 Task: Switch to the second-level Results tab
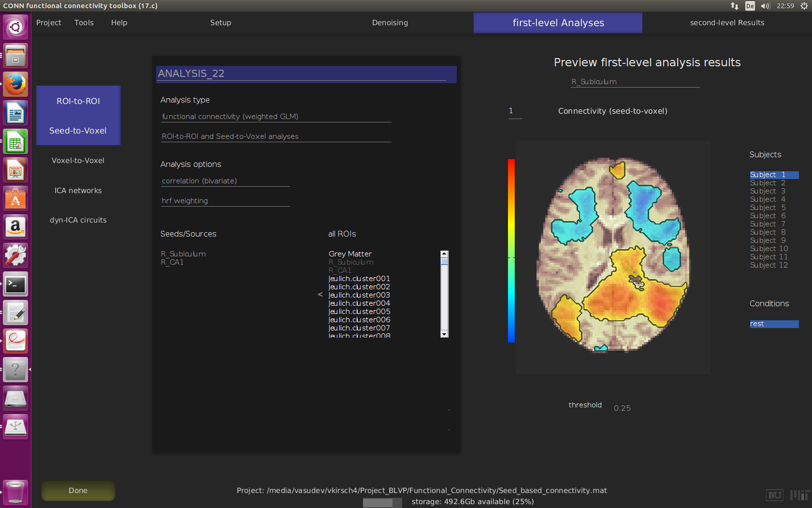(x=726, y=23)
